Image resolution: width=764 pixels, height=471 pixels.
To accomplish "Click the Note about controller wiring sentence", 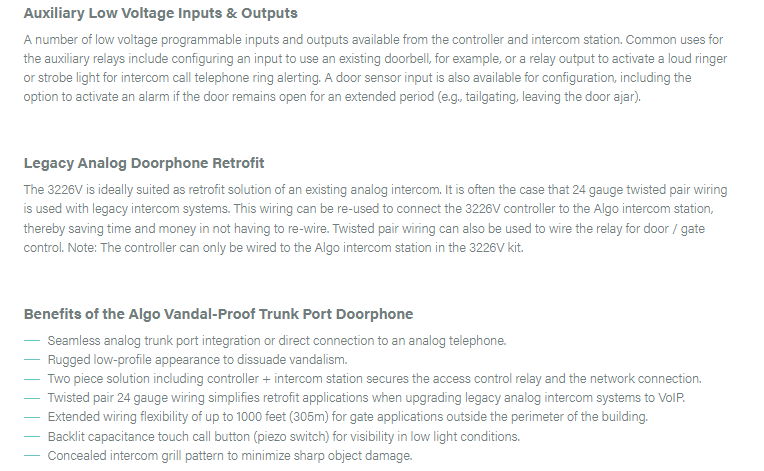I will 295,248.
